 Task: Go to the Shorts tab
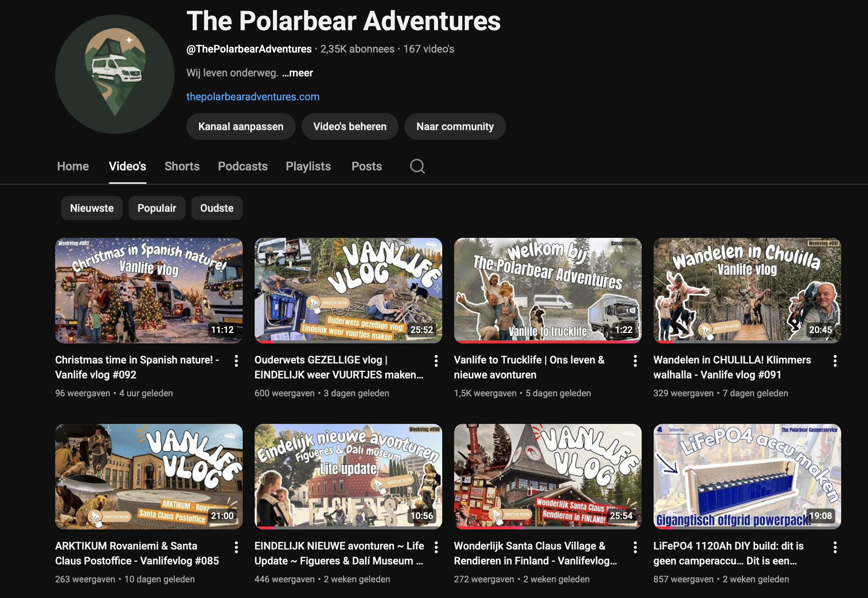pos(182,166)
